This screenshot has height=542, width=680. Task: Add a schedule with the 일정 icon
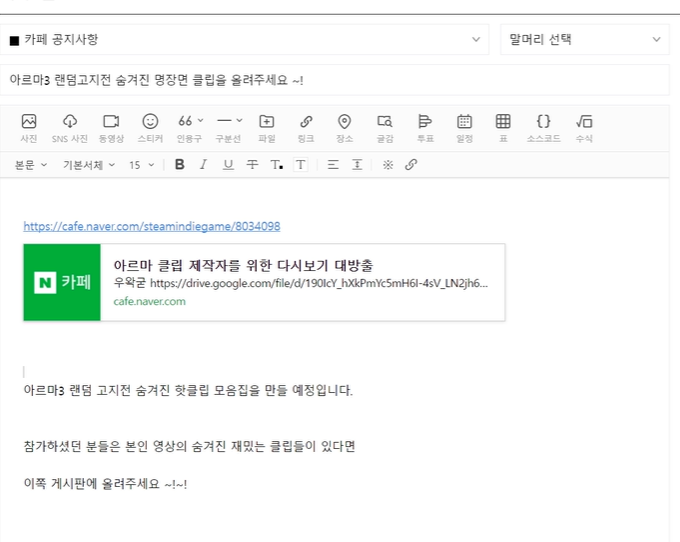coord(464,127)
